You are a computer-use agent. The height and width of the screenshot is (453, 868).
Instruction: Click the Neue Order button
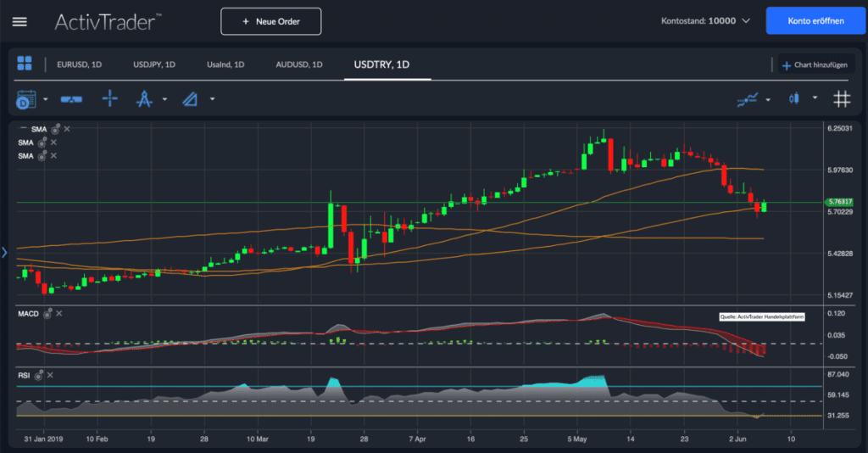[270, 21]
